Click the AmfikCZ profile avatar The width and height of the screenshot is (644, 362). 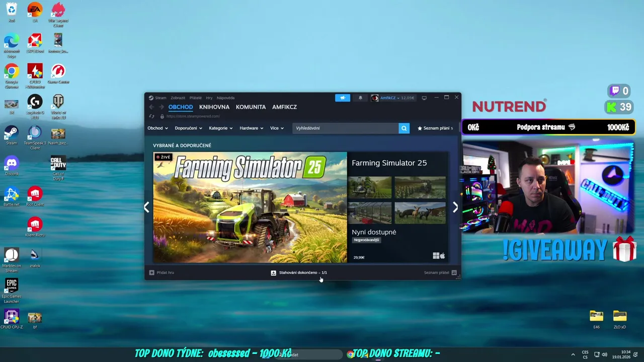[375, 98]
